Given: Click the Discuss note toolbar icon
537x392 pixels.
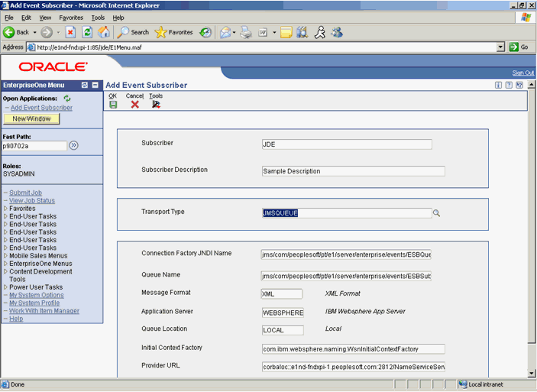Looking at the screenshot, I should 286,33.
